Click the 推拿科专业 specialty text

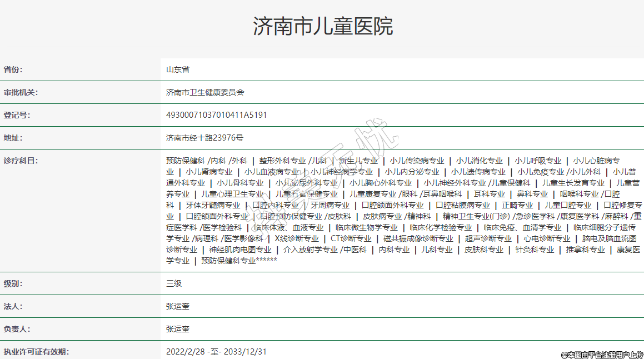pyautogui.click(x=586, y=250)
